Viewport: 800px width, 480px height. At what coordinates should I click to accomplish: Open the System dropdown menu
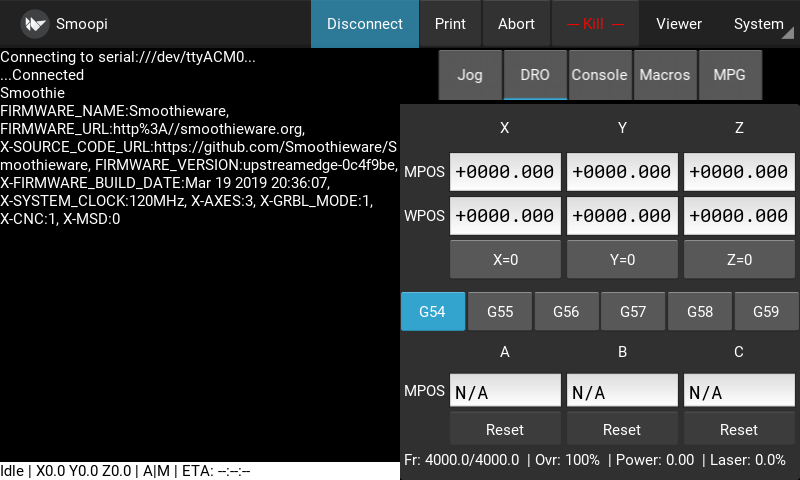[x=758, y=24]
